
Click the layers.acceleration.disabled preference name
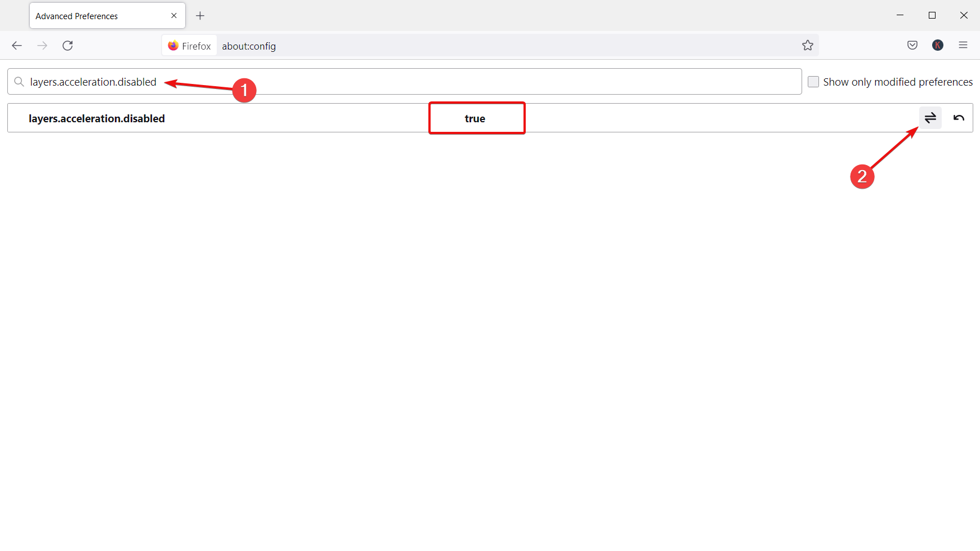click(97, 118)
